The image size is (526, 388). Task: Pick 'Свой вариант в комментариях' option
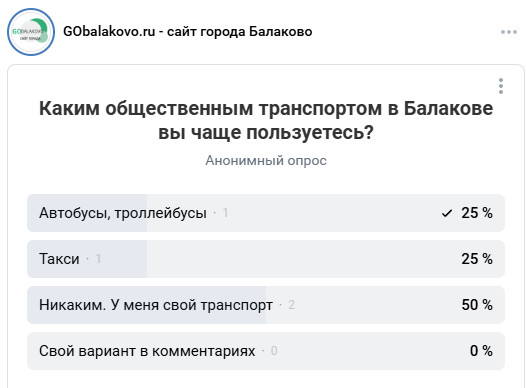point(266,351)
